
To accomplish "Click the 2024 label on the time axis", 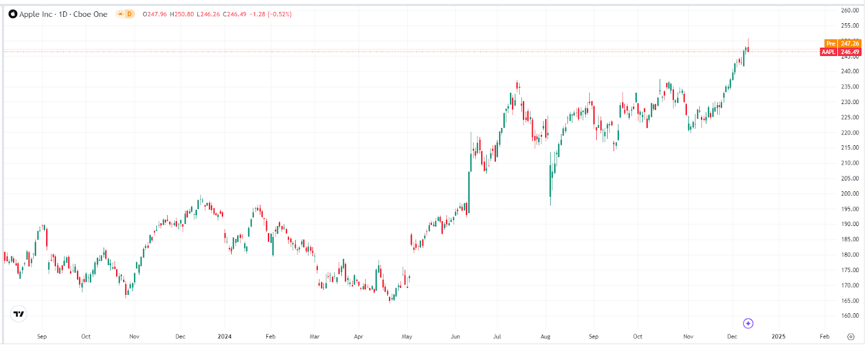I will pyautogui.click(x=225, y=337).
